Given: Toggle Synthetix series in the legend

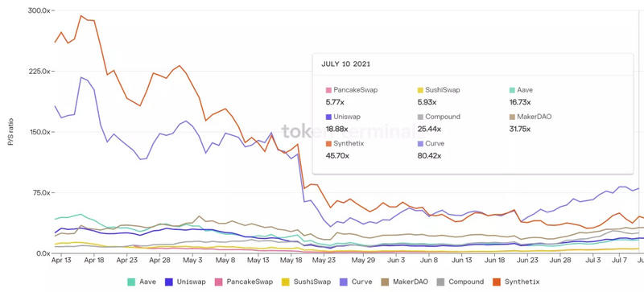Looking at the screenshot, I should point(515,282).
